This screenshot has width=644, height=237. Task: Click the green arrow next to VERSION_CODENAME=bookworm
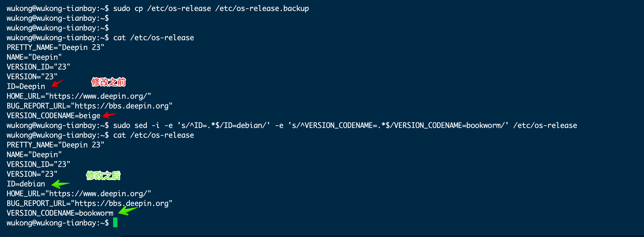coord(128,210)
